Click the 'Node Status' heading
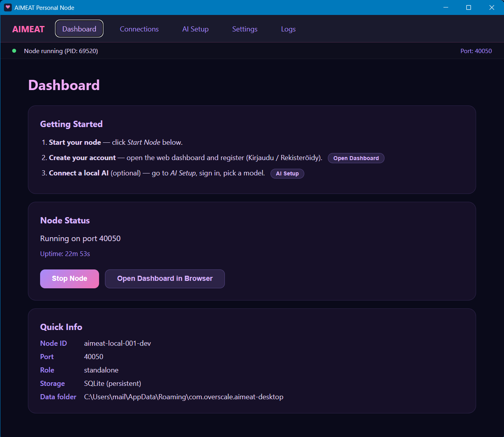 pyautogui.click(x=65, y=220)
